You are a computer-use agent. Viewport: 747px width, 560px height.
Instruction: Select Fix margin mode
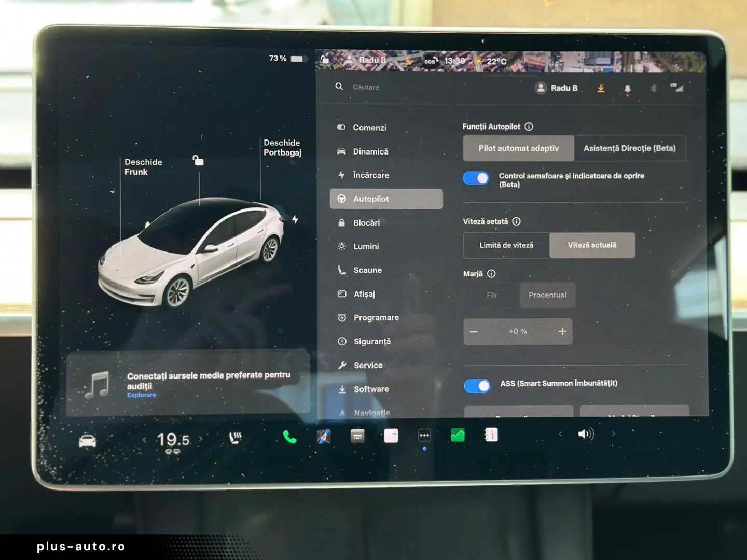pos(492,295)
